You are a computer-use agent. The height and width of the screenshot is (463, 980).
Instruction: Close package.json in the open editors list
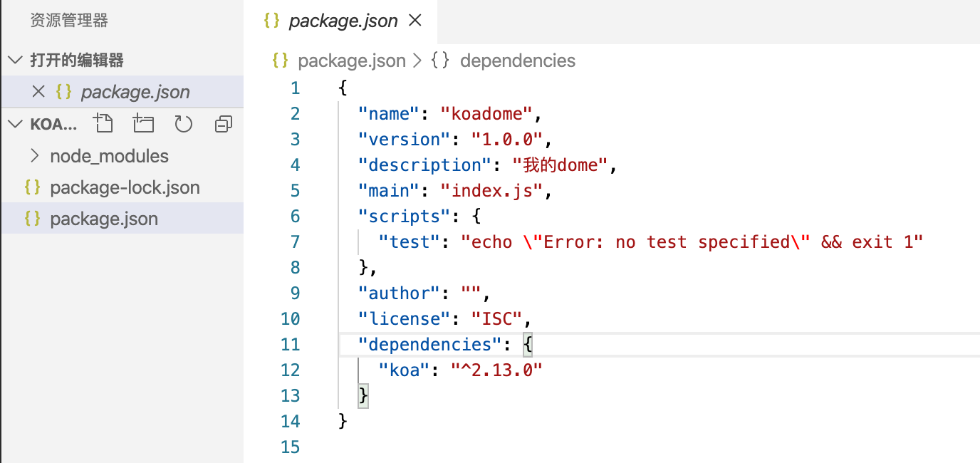(x=39, y=92)
